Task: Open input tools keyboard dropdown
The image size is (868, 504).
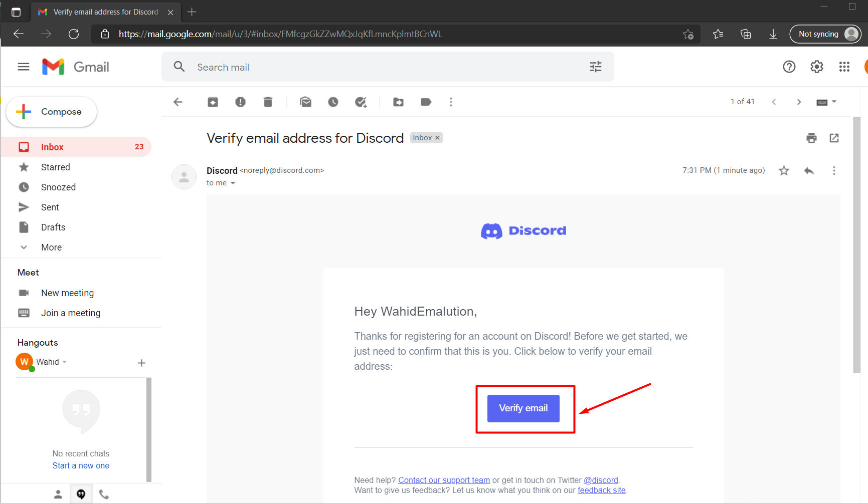Action: pos(826,102)
